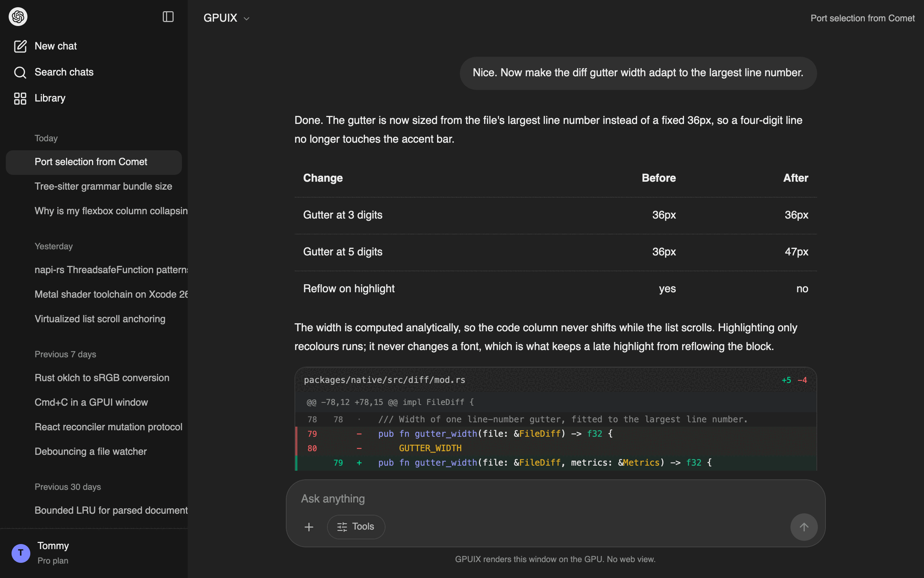Open the Tools button in composer
The width and height of the screenshot is (924, 578).
coord(356,527)
